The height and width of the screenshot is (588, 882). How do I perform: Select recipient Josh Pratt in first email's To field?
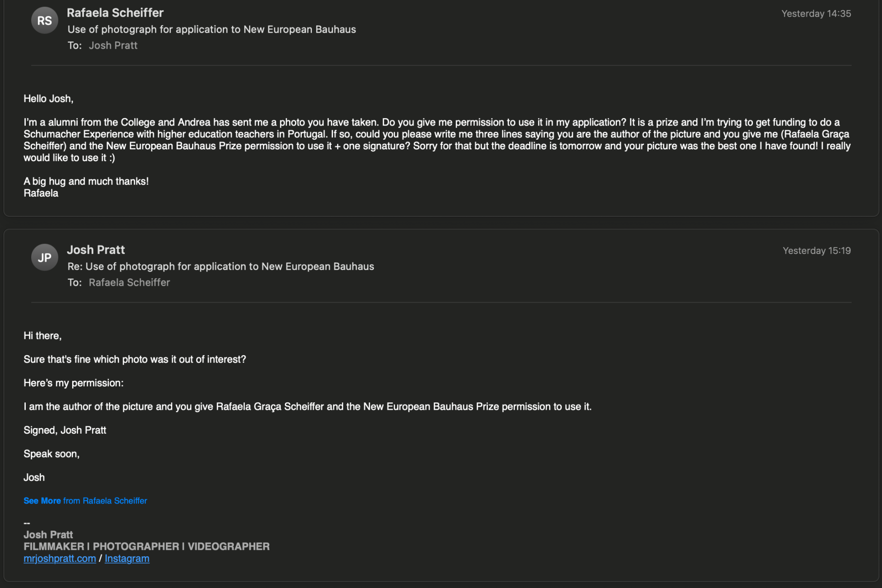point(113,45)
